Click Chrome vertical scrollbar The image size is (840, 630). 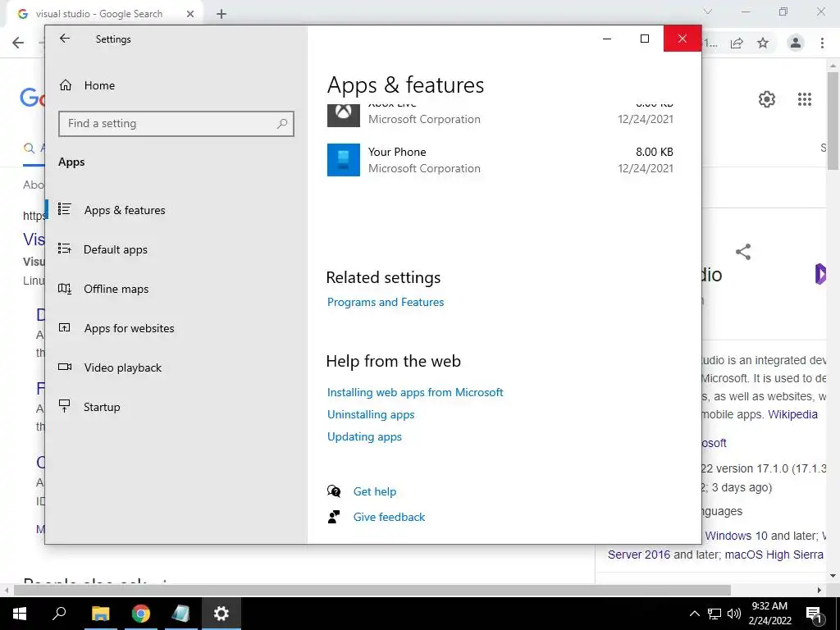pyautogui.click(x=833, y=121)
